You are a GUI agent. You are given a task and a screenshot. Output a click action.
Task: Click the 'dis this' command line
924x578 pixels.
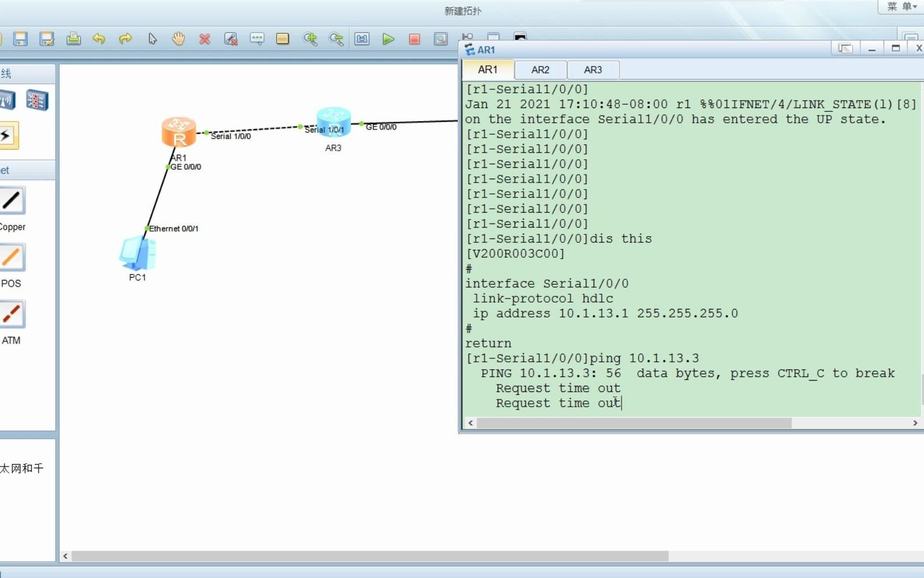[x=558, y=239]
